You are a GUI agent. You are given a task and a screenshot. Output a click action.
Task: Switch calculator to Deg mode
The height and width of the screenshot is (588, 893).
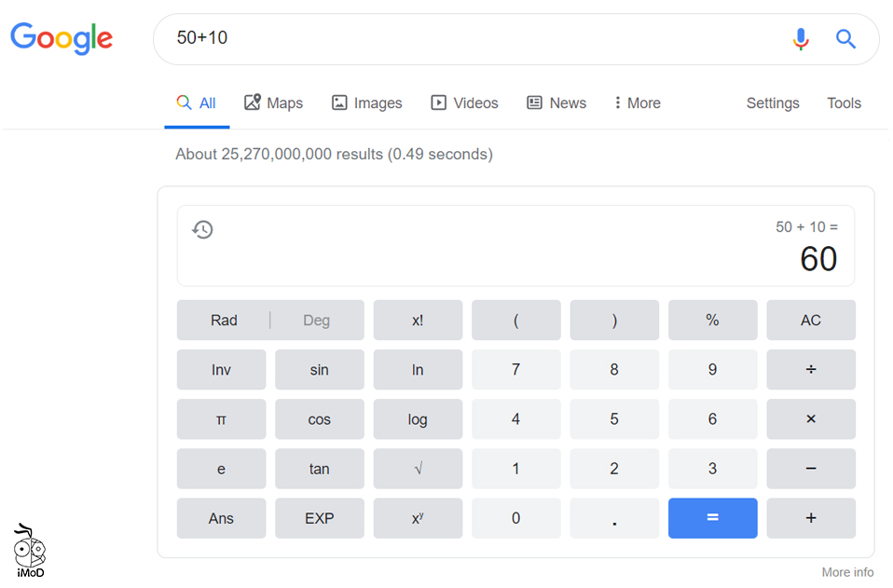(x=316, y=320)
